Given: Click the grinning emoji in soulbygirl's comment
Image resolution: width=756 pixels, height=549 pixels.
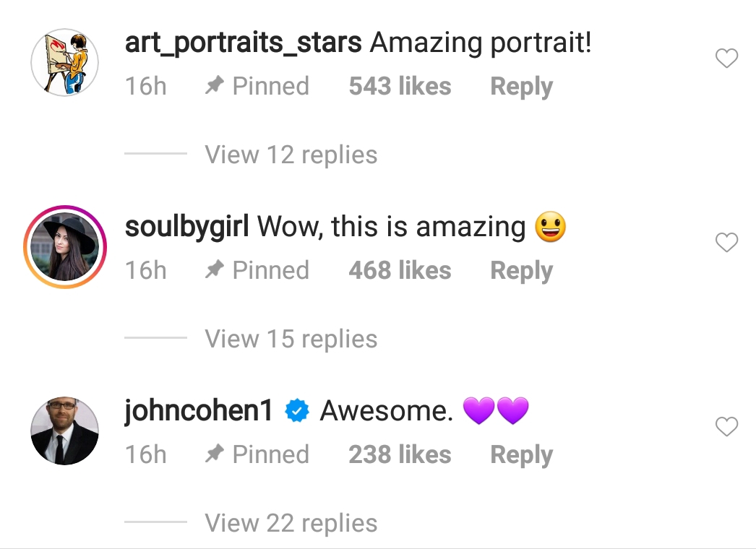Looking at the screenshot, I should [551, 226].
